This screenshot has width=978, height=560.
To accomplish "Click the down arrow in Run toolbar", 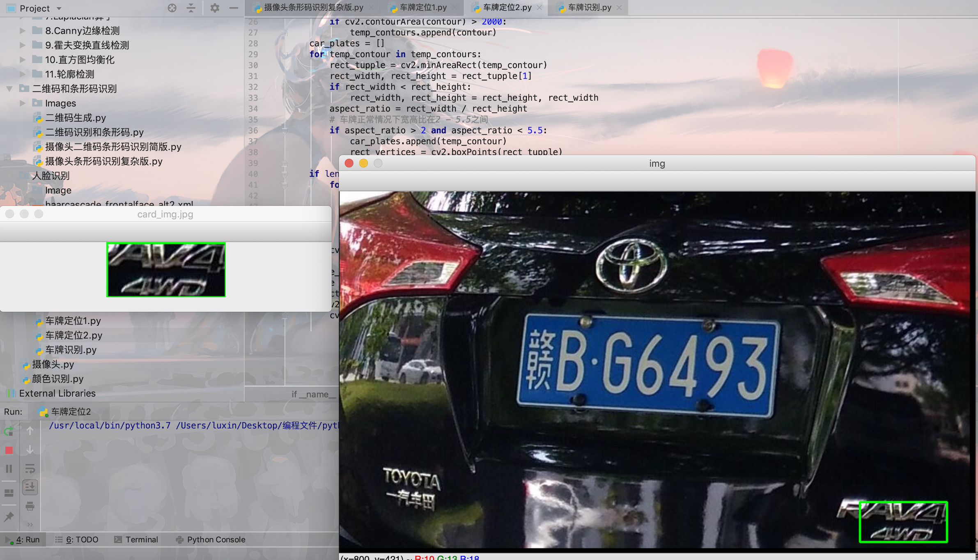I will pyautogui.click(x=30, y=450).
